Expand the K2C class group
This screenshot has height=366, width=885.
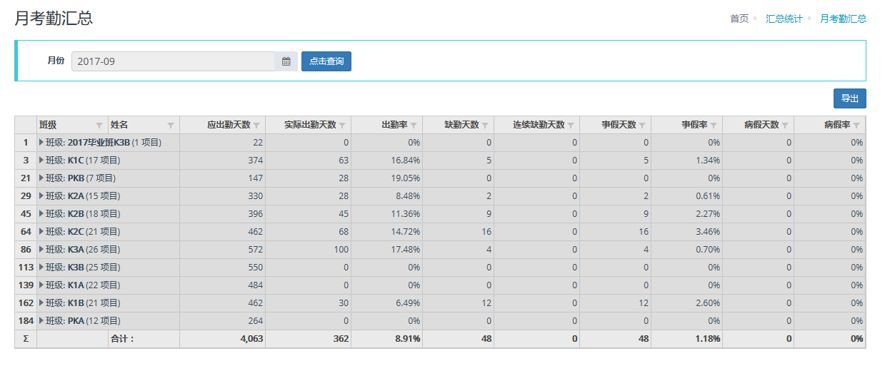click(41, 232)
